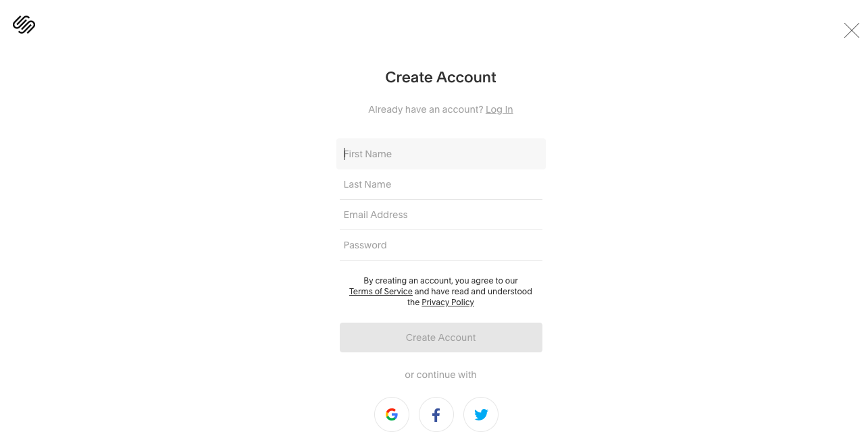Image resolution: width=868 pixels, height=432 pixels.
Task: Click the Create Account page heading
Action: (440, 77)
